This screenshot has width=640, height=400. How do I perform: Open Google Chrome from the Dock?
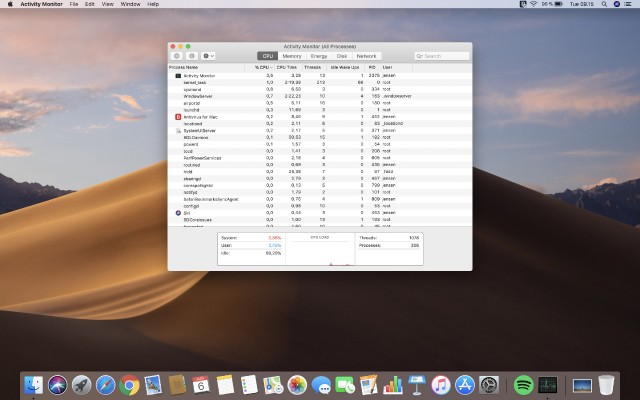click(129, 385)
